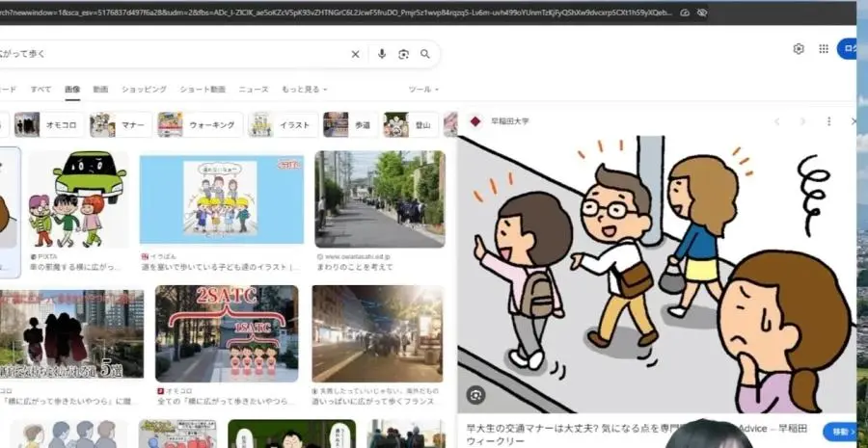The image size is (868, 448).
Task: Apply the ウォーキング filter chip
Action: [x=197, y=124]
